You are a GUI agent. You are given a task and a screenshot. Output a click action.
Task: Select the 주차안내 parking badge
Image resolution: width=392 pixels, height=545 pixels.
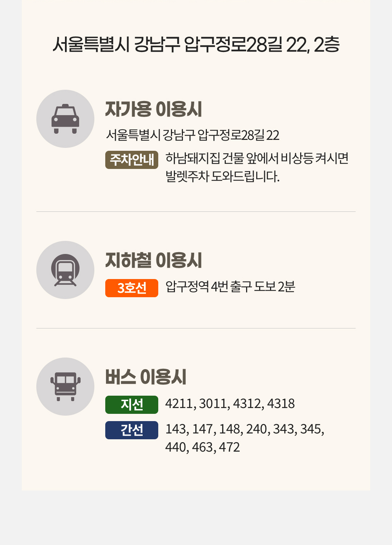click(132, 160)
